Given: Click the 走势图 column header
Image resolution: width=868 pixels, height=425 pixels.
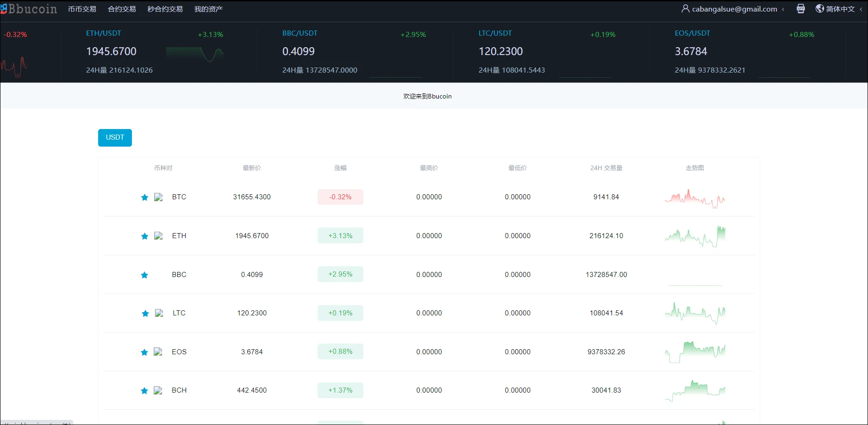Looking at the screenshot, I should (695, 168).
